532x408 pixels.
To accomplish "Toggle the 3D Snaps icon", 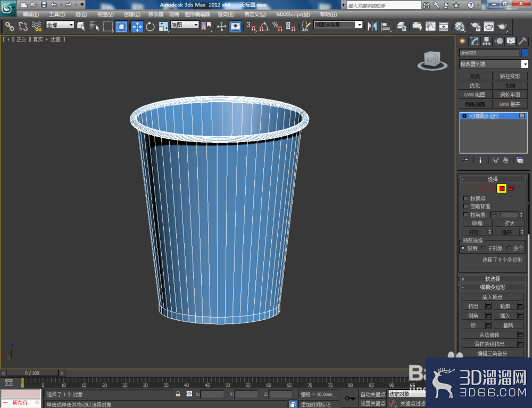I will 251,26.
